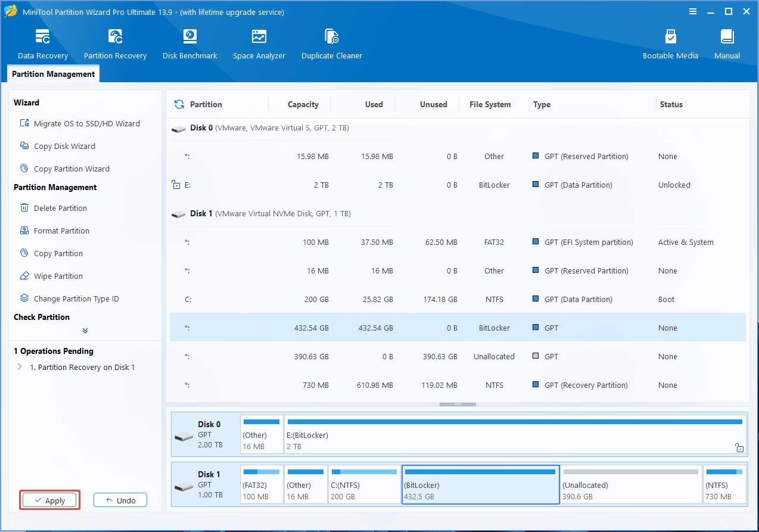Screen dimensions: 759x532
Task: Select C: NTFS 200 GB row
Action: [x=458, y=299]
